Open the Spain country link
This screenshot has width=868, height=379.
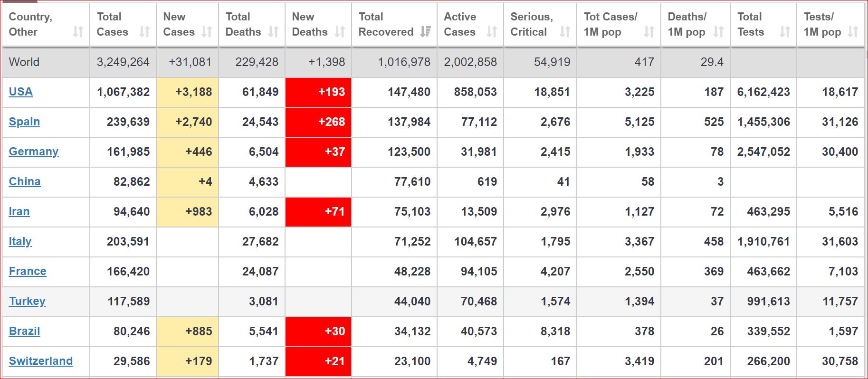click(24, 122)
